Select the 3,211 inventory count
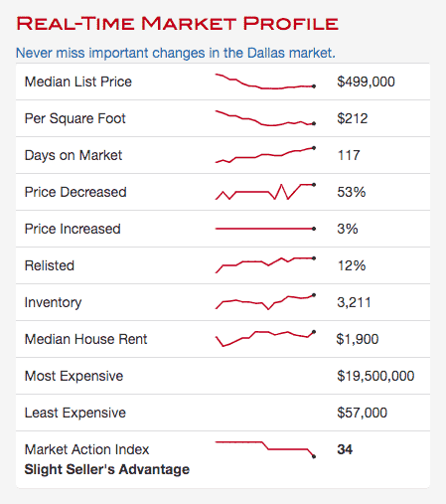This screenshot has width=446, height=504. click(x=354, y=302)
